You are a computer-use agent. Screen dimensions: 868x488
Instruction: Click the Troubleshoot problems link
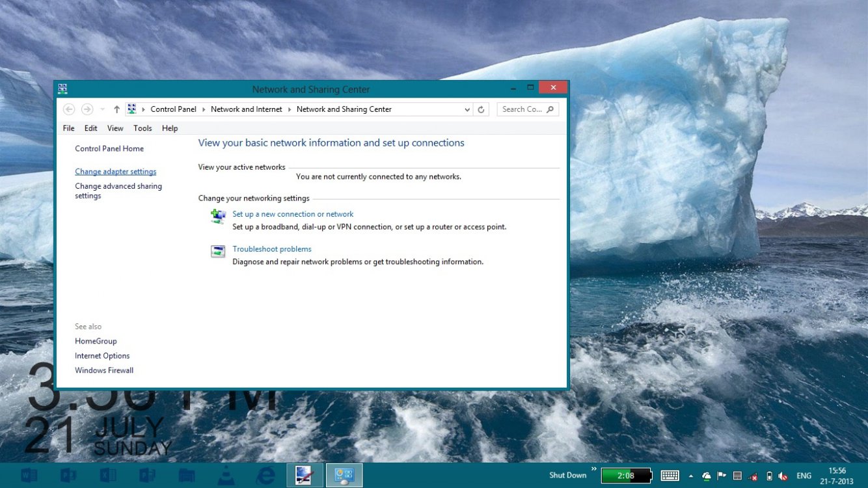pos(272,249)
